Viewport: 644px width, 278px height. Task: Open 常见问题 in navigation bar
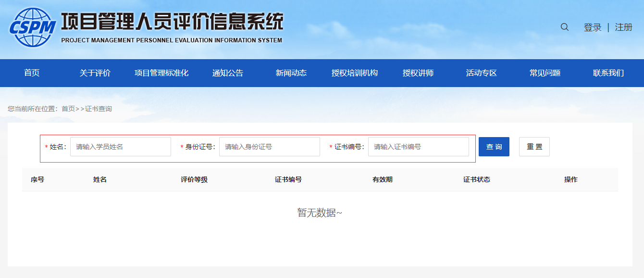tap(545, 73)
